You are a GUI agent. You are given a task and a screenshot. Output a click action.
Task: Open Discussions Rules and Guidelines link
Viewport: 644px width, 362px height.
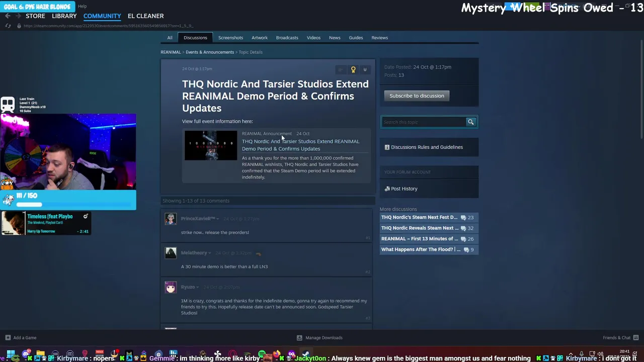pyautogui.click(x=427, y=147)
